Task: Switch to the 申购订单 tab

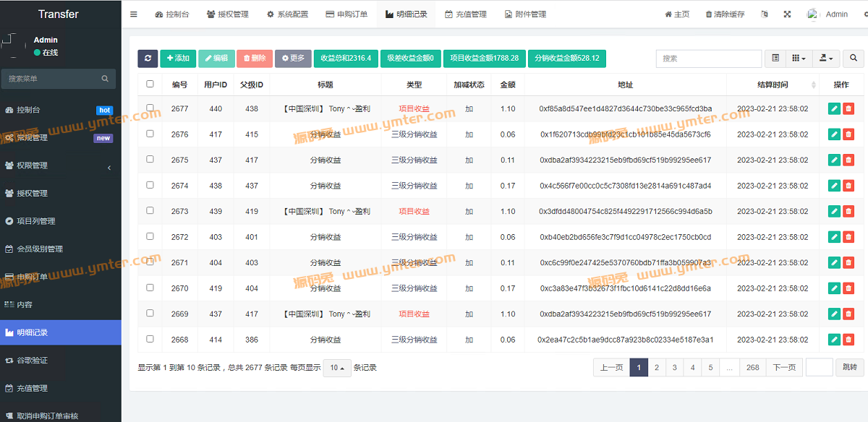Action: [346, 14]
